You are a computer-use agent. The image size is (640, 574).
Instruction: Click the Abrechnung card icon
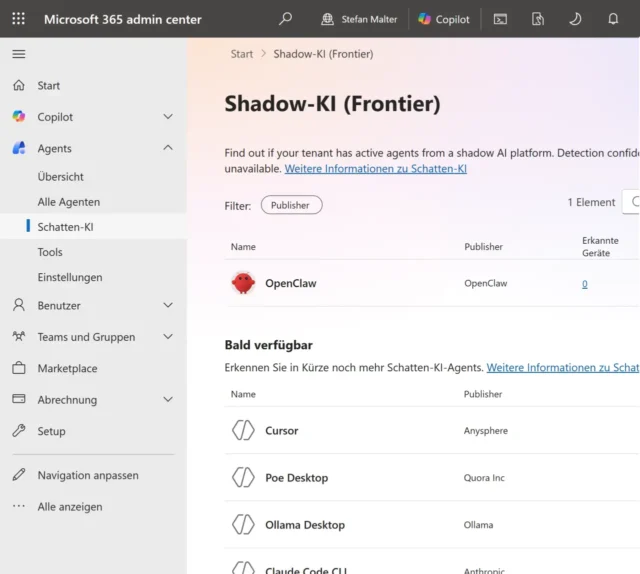(x=19, y=399)
